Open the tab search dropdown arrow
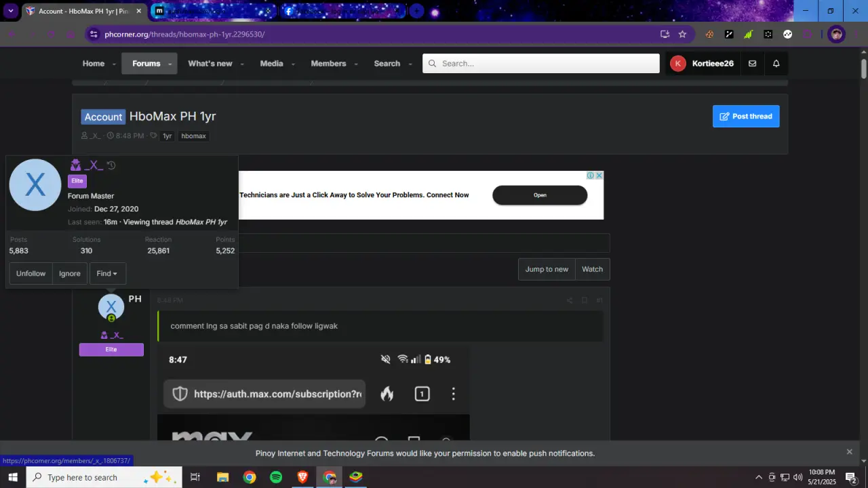Image resolution: width=868 pixels, height=488 pixels. tap(11, 11)
